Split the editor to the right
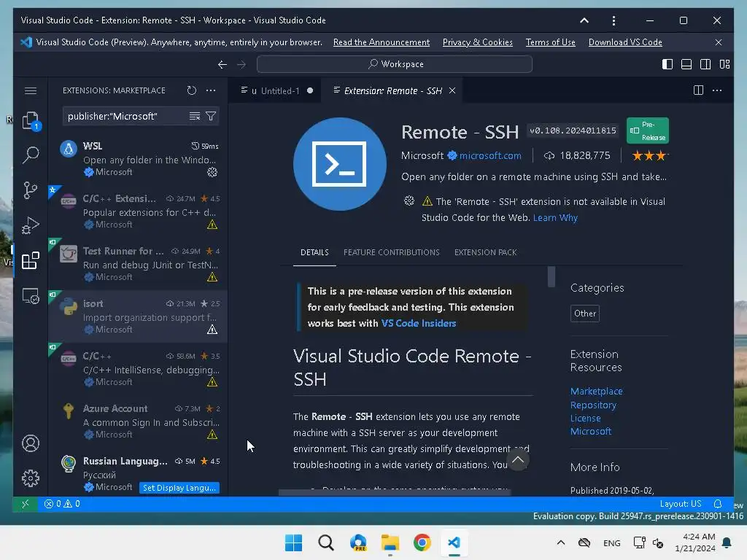Screen dimensions: 747x560 [x=698, y=90]
